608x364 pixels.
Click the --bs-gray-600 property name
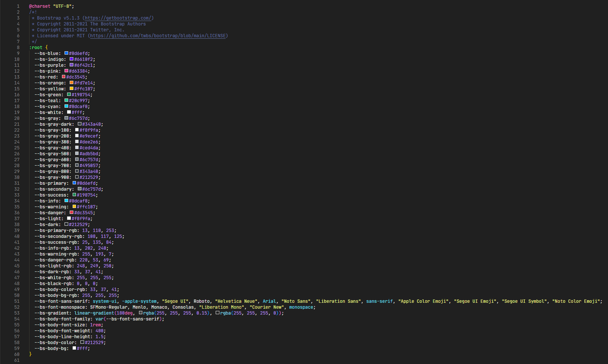tap(52, 160)
